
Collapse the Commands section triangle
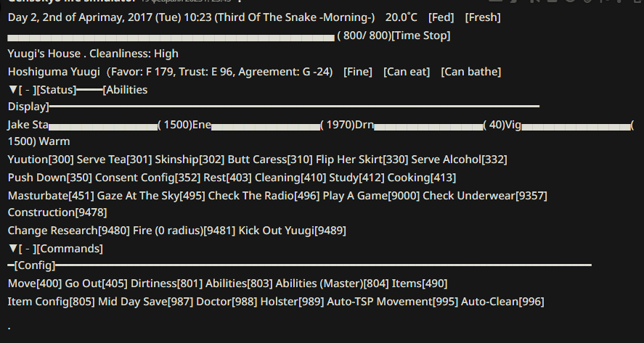(12, 249)
